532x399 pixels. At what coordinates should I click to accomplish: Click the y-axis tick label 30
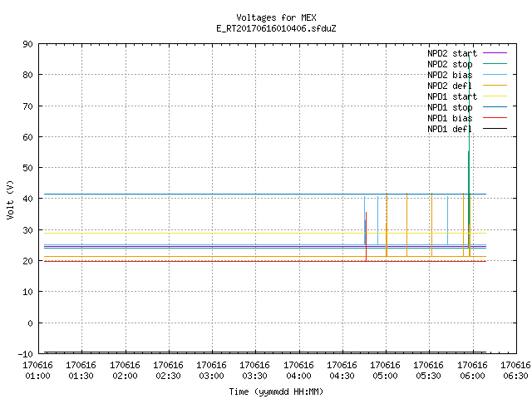(27, 230)
